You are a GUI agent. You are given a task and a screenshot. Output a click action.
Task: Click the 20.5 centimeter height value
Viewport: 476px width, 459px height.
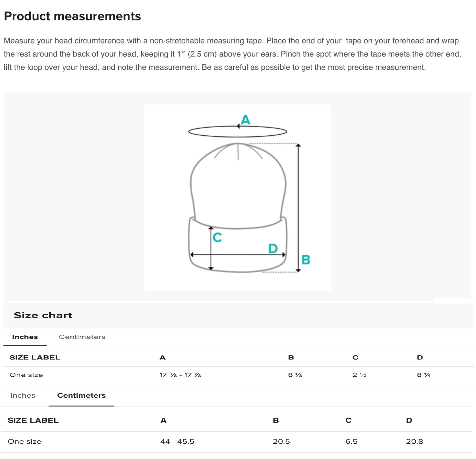281,441
